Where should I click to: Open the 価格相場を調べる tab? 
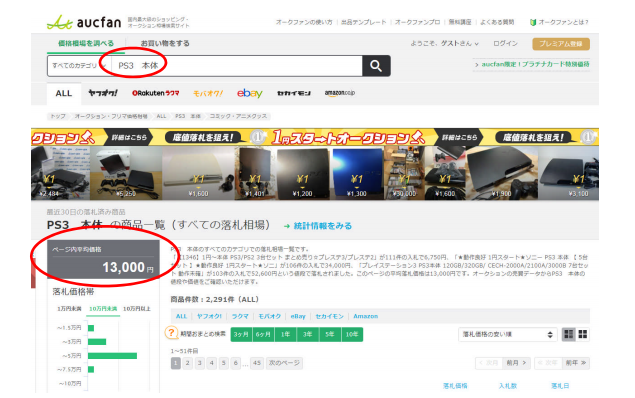(x=86, y=43)
